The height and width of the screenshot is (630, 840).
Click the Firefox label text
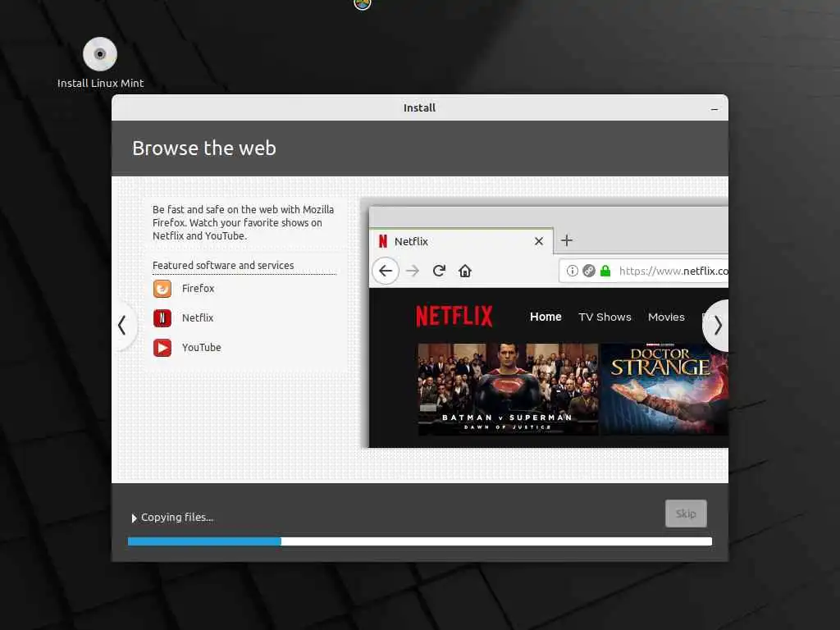coord(198,288)
